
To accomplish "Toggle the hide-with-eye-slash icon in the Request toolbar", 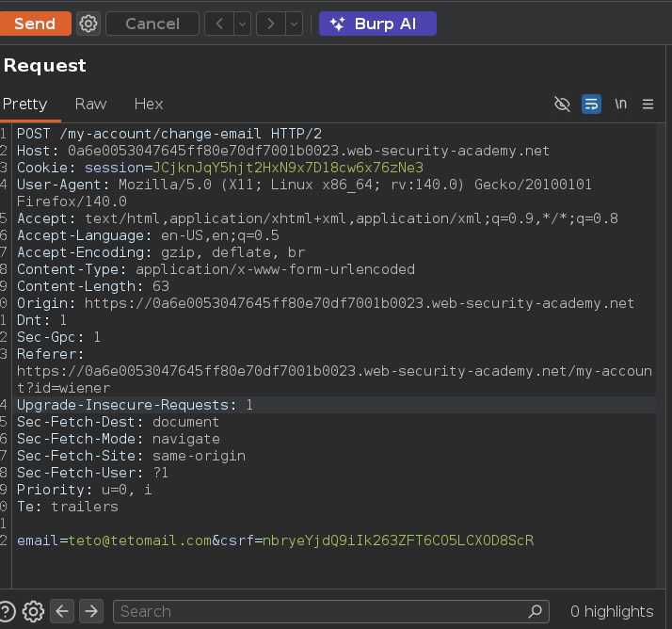I will 562,104.
